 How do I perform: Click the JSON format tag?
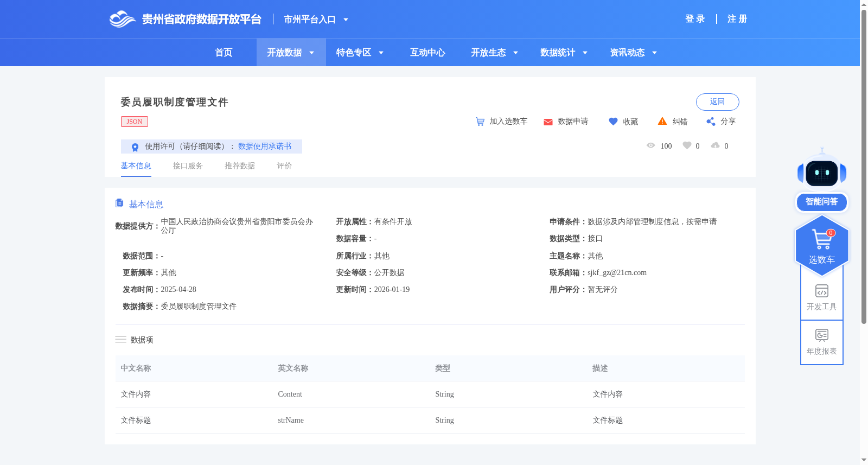click(135, 122)
